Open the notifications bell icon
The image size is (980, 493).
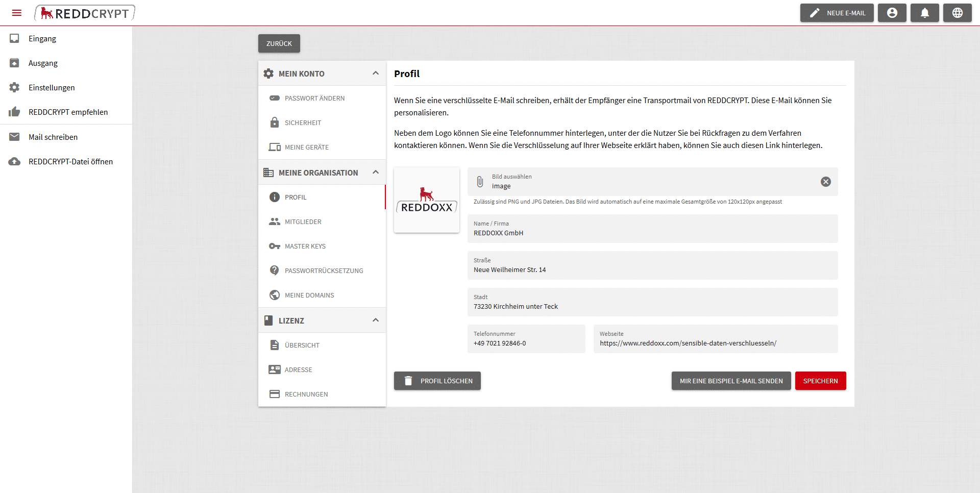point(924,13)
